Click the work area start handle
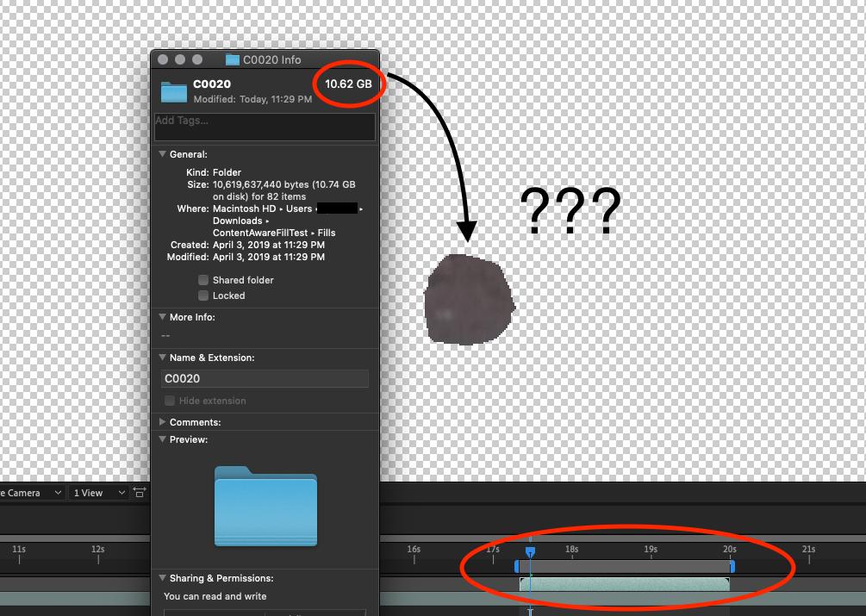The width and height of the screenshot is (866, 616). tap(517, 566)
